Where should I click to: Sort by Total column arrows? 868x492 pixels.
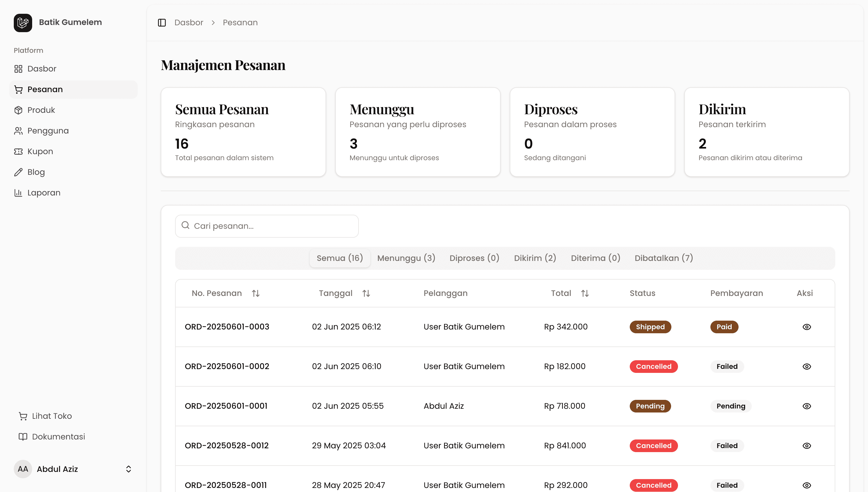pos(585,294)
